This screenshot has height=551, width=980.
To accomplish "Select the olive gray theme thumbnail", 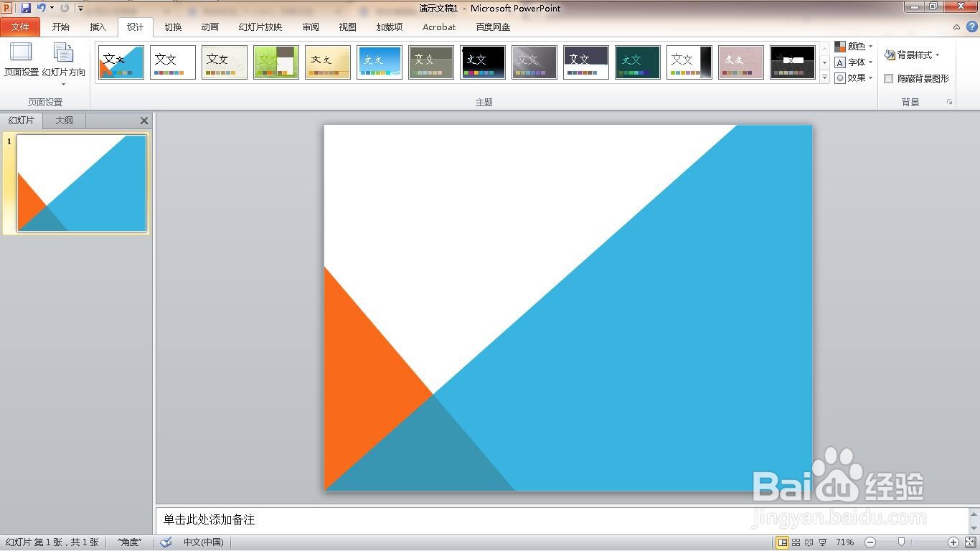I will click(431, 62).
